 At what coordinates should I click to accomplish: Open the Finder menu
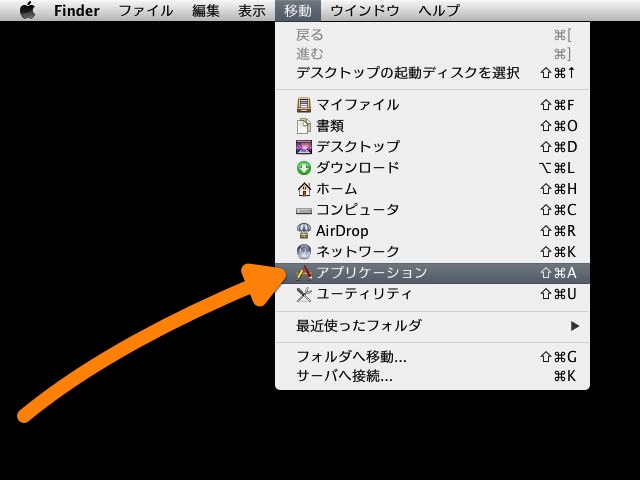coord(77,11)
